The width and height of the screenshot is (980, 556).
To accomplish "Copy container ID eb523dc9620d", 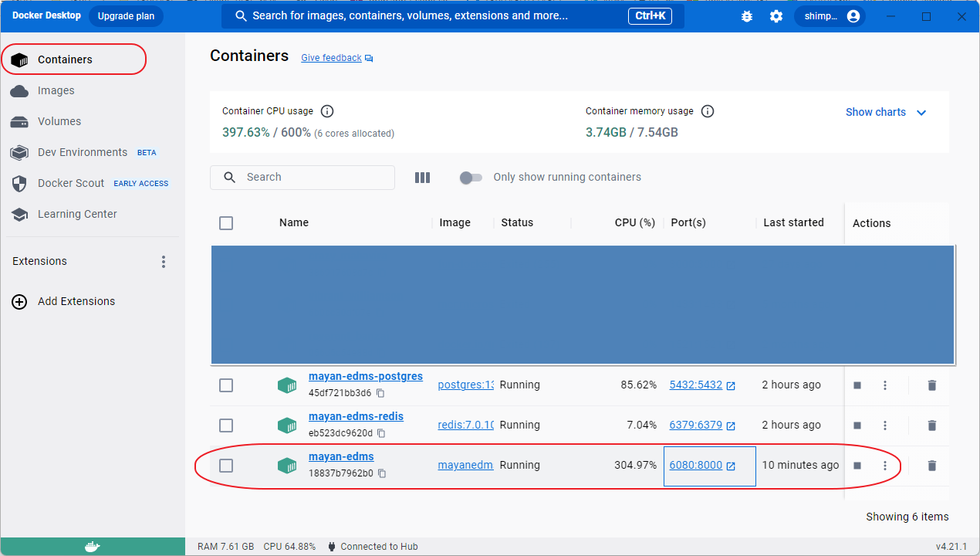I will [381, 433].
